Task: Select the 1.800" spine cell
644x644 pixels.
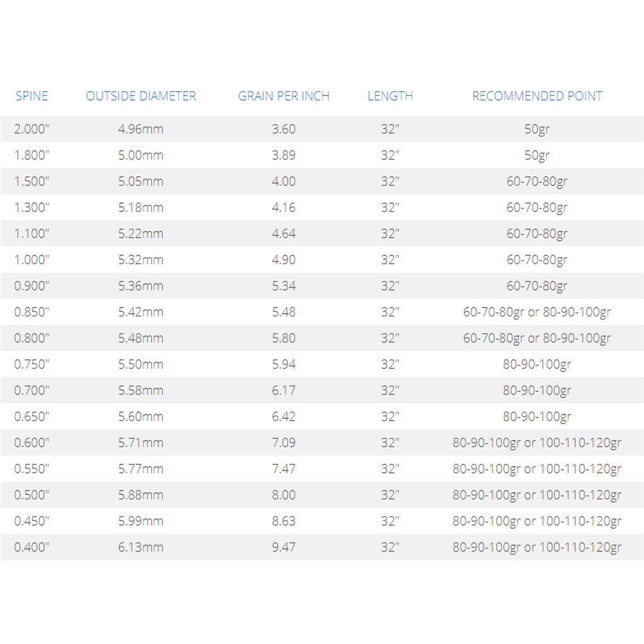Action: tap(31, 155)
